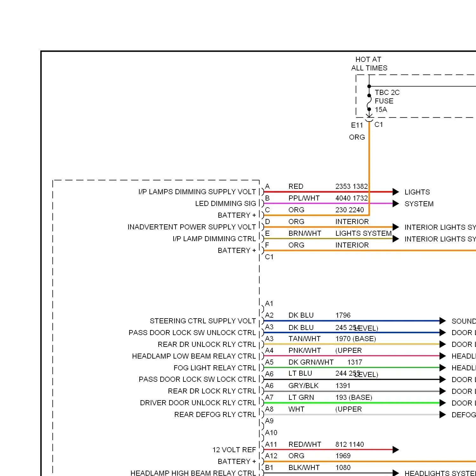Click pin label 'A11'
This screenshot has width=476, height=476.
pyautogui.click(x=271, y=444)
